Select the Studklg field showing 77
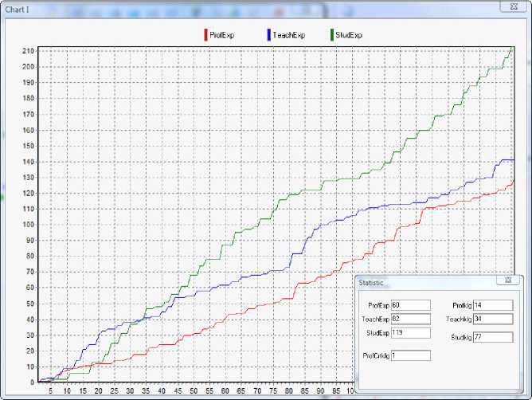The width and height of the screenshot is (532, 400). click(493, 338)
